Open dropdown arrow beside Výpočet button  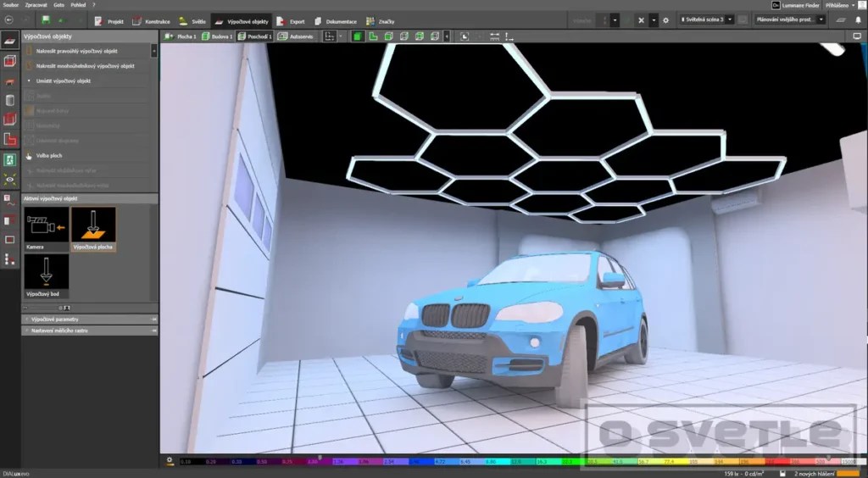pos(615,20)
